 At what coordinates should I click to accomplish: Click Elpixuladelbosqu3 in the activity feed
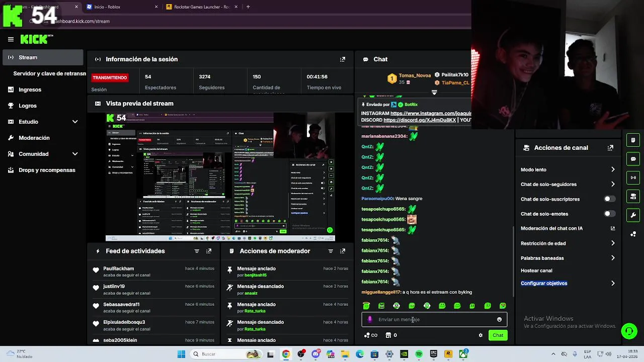124,322
